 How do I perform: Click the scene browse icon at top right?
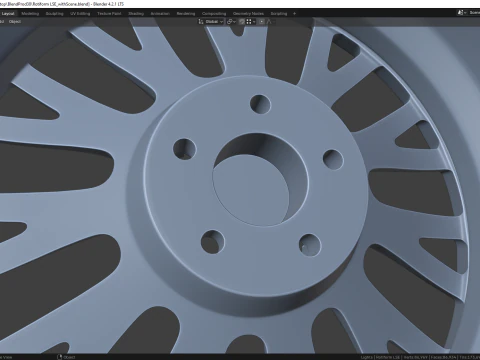click(x=462, y=13)
